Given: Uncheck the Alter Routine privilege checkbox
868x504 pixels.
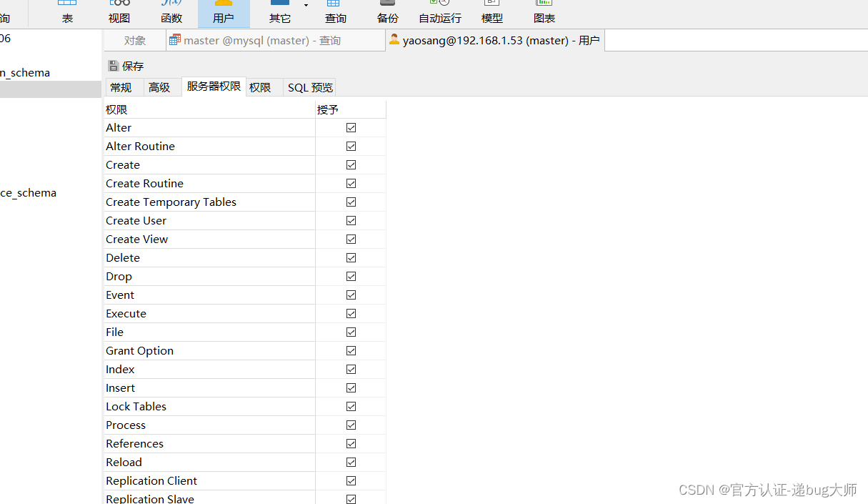Looking at the screenshot, I should 351,147.
